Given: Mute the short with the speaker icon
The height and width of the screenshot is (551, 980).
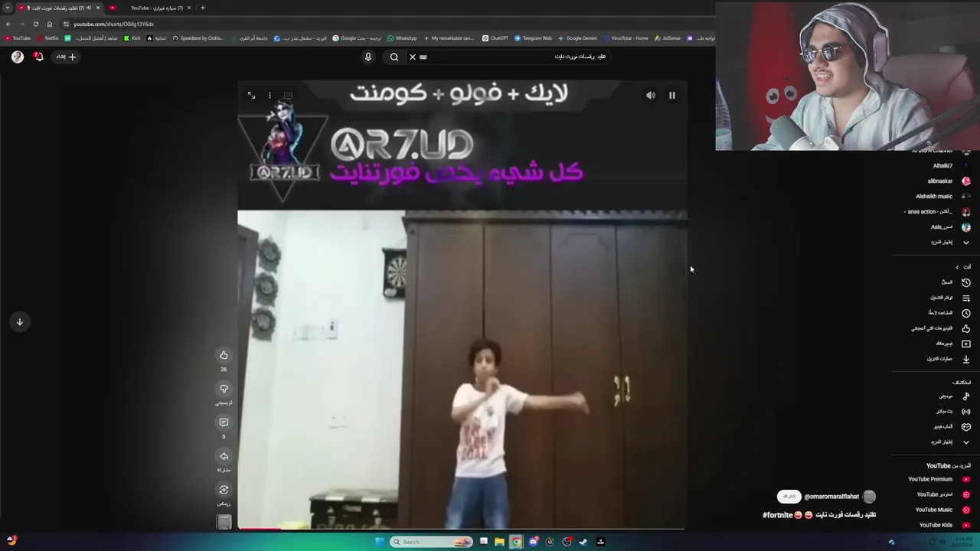Looking at the screenshot, I should tap(651, 96).
